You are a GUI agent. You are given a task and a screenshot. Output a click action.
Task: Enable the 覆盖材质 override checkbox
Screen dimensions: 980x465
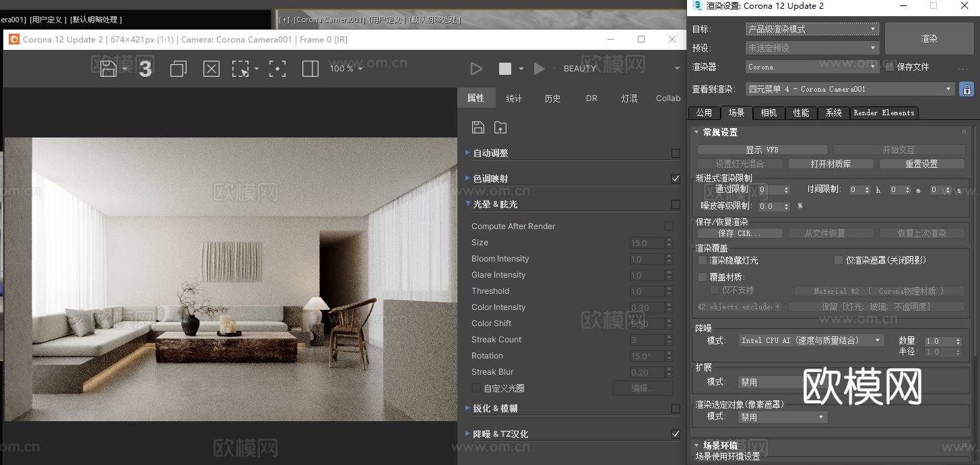[702, 276]
